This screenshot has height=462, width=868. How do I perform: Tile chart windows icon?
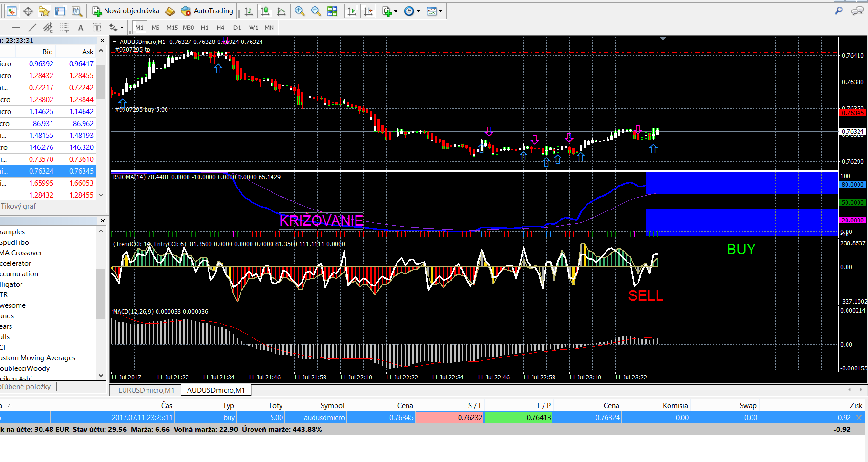click(333, 11)
